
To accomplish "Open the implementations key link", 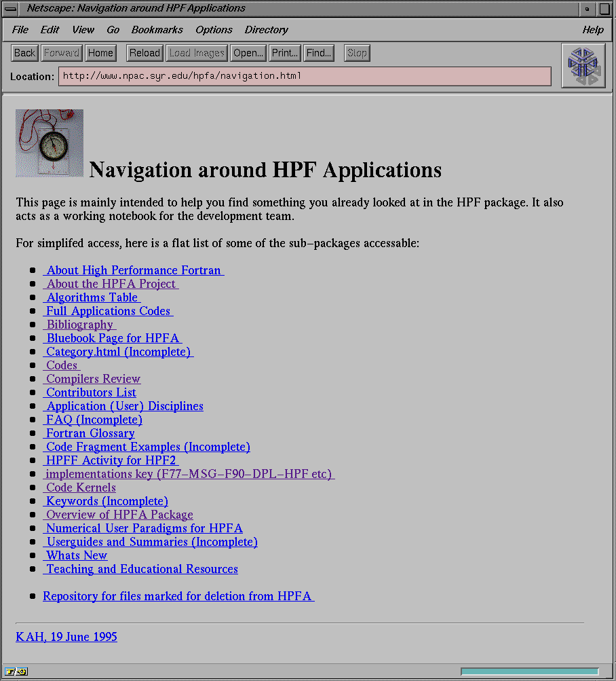I will [189, 474].
